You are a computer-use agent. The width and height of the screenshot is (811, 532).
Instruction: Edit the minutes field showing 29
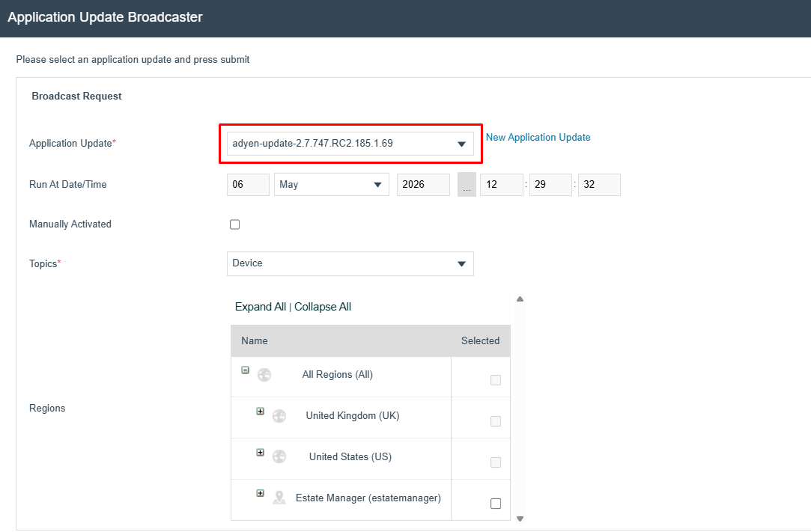tap(550, 185)
